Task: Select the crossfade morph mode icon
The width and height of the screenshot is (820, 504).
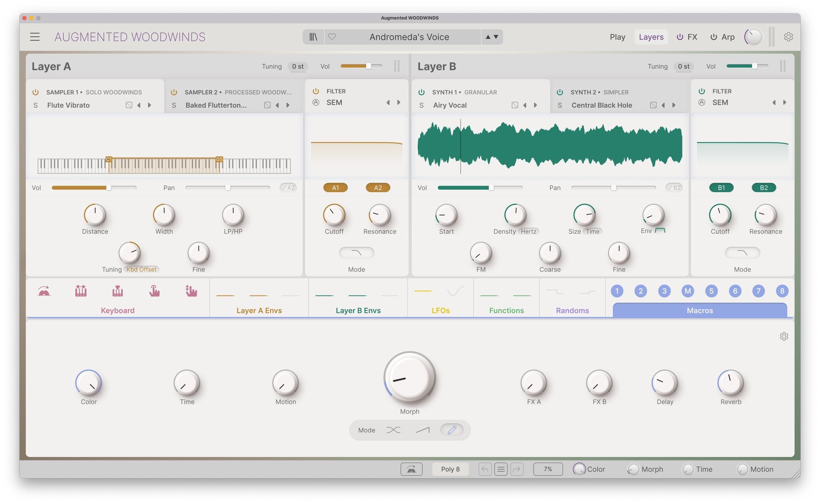Action: click(x=393, y=430)
